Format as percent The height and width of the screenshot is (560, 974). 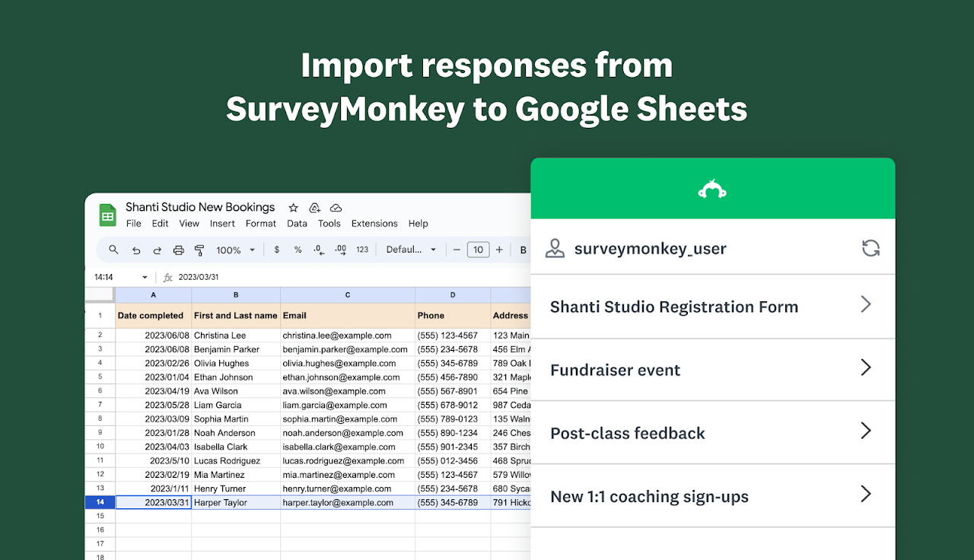pos(298,250)
